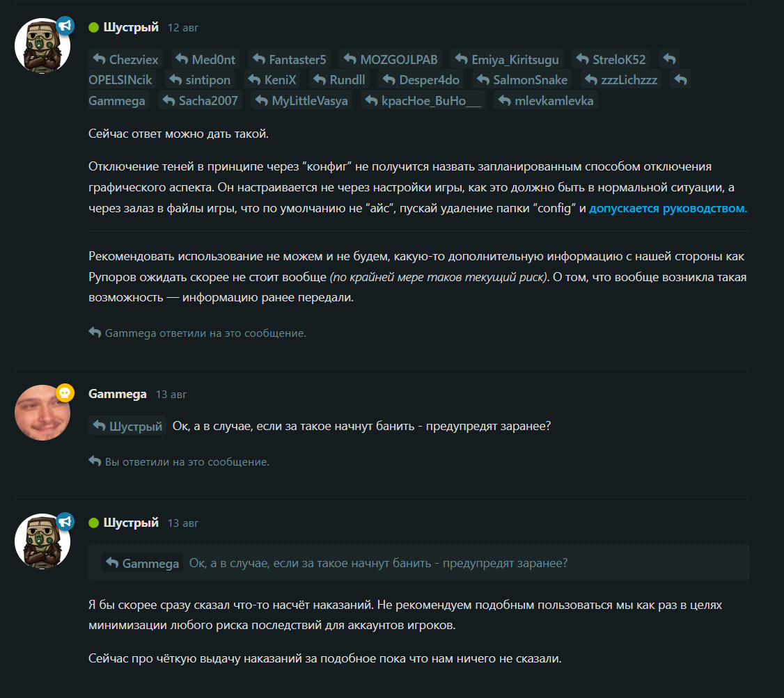Open Gammega username in second post header
This screenshot has width=784, height=698.
tap(118, 394)
